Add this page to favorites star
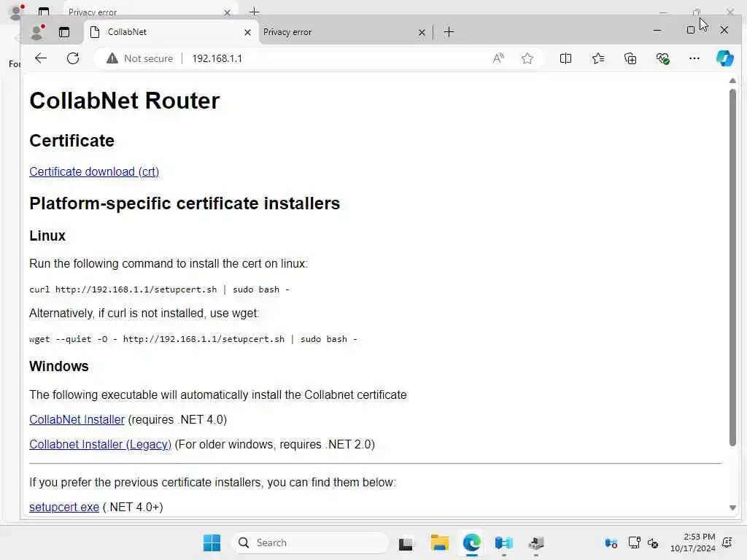747x560 pixels. point(527,58)
